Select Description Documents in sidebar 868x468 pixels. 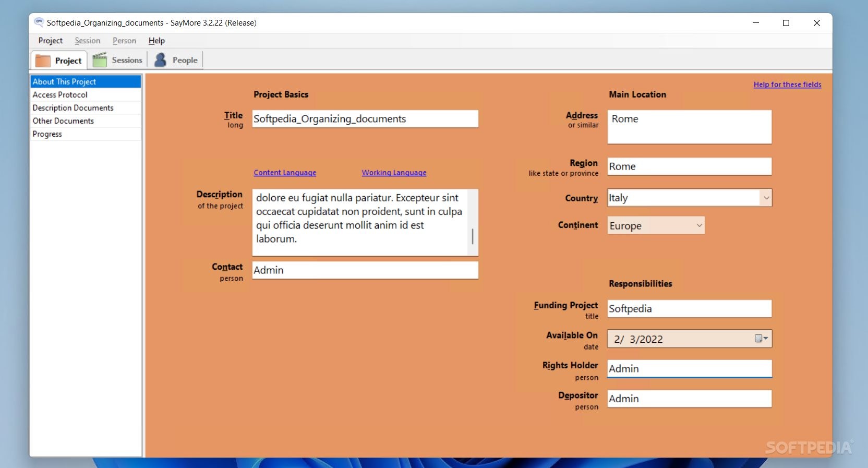click(x=86, y=107)
